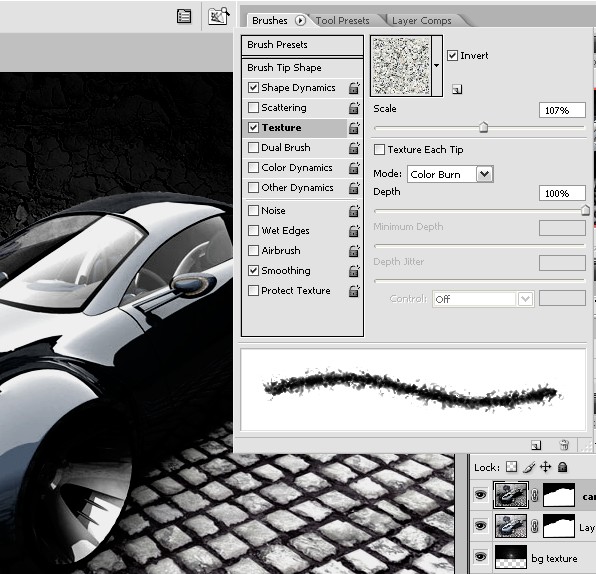Image resolution: width=596 pixels, height=574 pixels.
Task: Select the top car layer mask thumbnail
Action: click(x=559, y=495)
